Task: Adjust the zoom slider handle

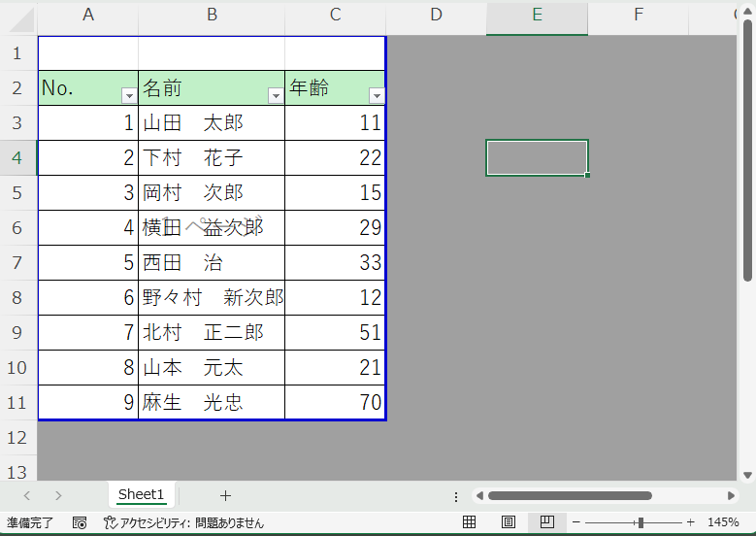Action: [x=641, y=522]
